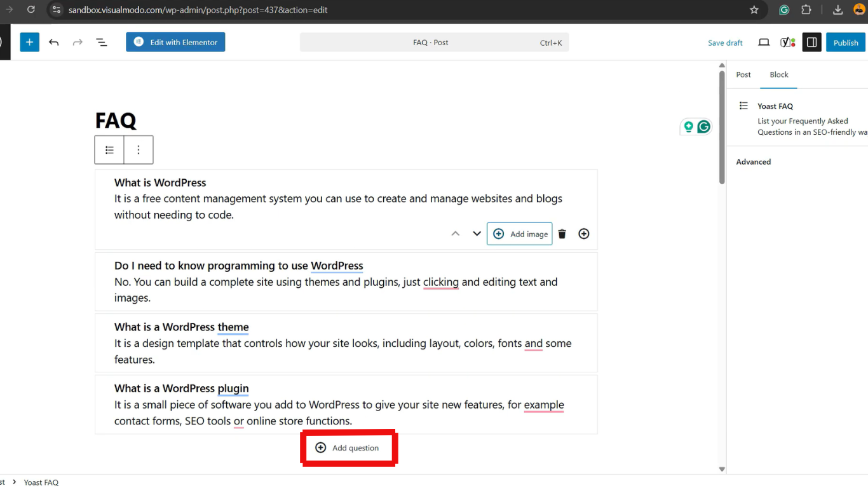Click the question 'What is a WordPress plugin'

click(x=182, y=389)
